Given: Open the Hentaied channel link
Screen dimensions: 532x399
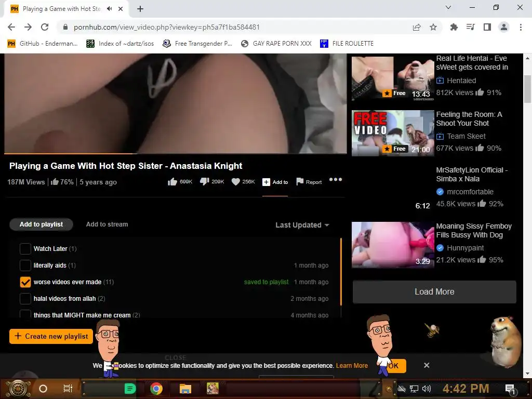Looking at the screenshot, I should tap(461, 81).
